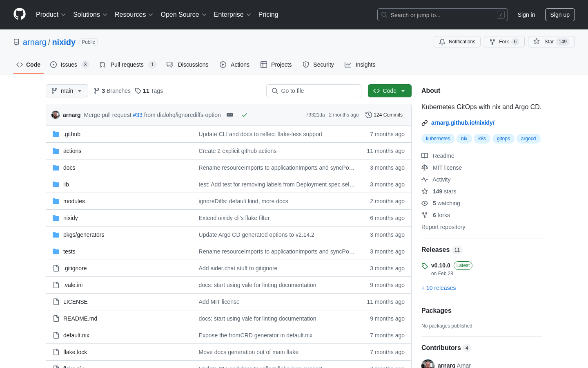The image size is (588, 368).
Task: Expand the Resources menu
Action: (x=134, y=15)
